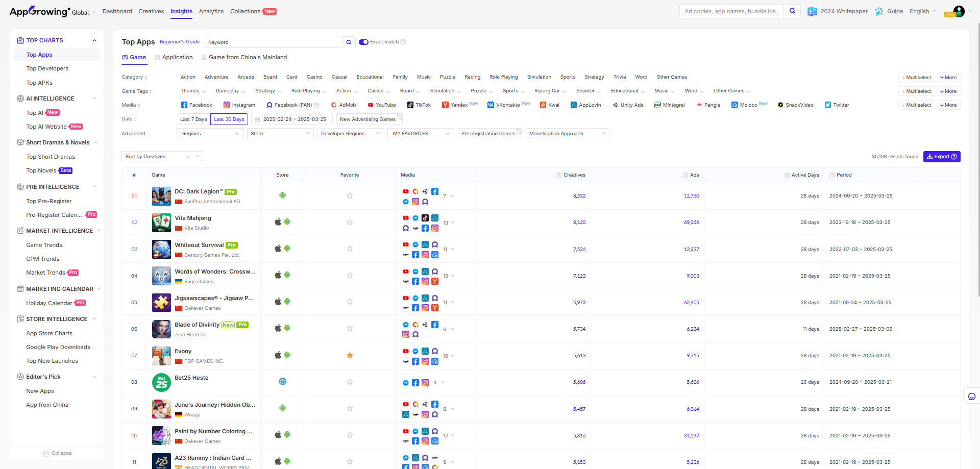Viewport: 980px width, 469px height.
Task: Open the Vita Mahjong app icon
Action: click(161, 223)
